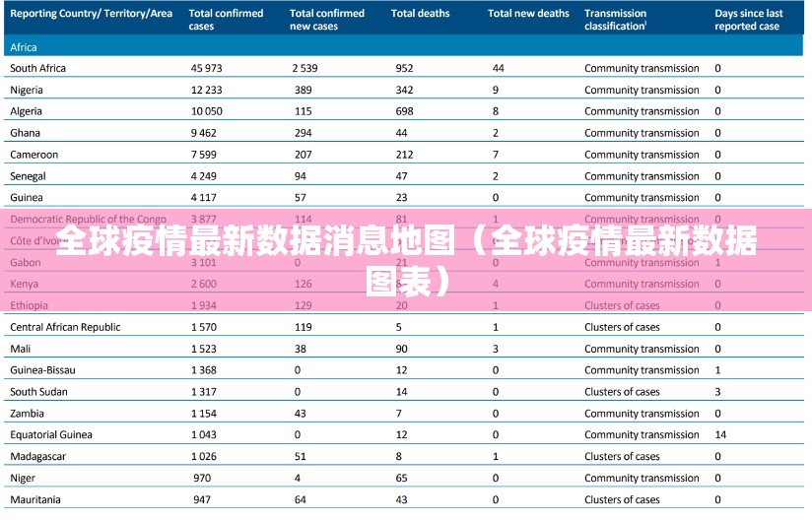Screen dimensions: 812x520
Task: Click the Total new deaths column header
Action: point(528,14)
